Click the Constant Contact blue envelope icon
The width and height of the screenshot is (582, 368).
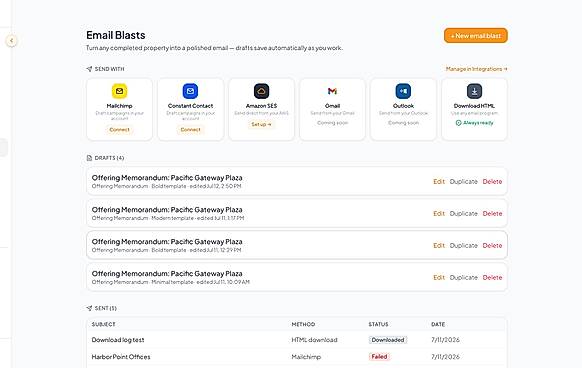coord(190,91)
